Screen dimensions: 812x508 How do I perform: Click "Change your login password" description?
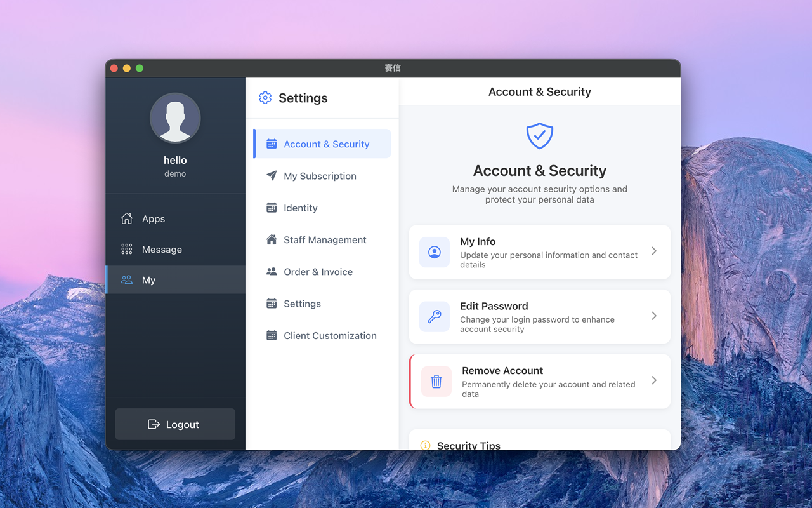pyautogui.click(x=537, y=324)
